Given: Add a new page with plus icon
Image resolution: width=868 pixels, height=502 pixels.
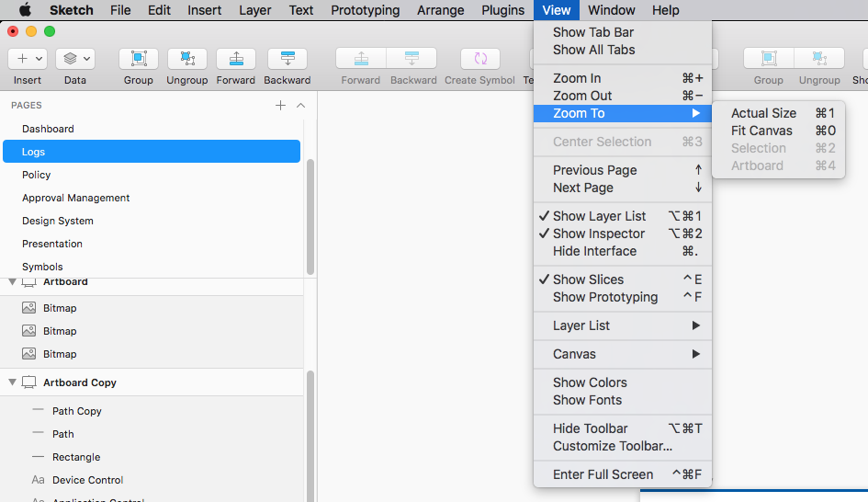Looking at the screenshot, I should point(281,106).
